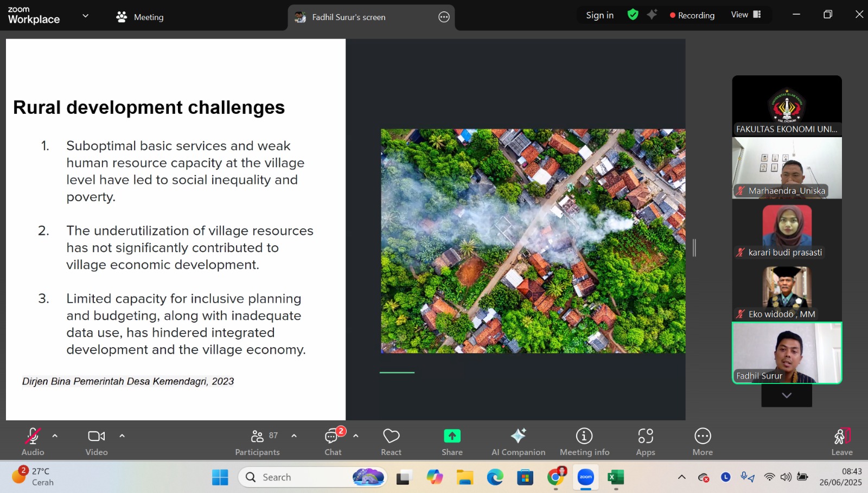Toggle the camera with Video button
The width and height of the screenshot is (868, 493).
pyautogui.click(x=97, y=441)
